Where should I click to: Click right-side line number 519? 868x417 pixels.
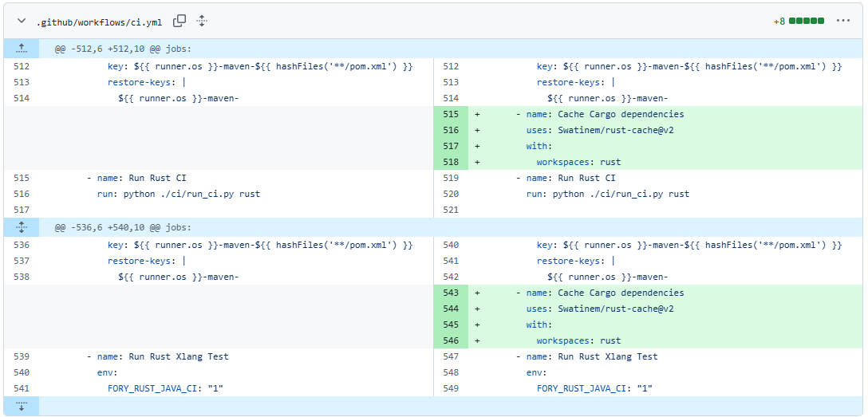coord(452,178)
